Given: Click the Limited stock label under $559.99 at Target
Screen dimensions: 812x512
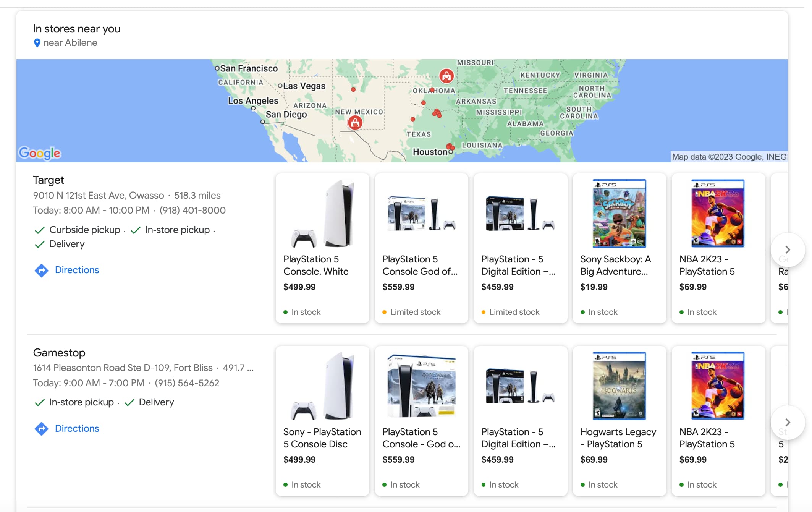Looking at the screenshot, I should [415, 312].
